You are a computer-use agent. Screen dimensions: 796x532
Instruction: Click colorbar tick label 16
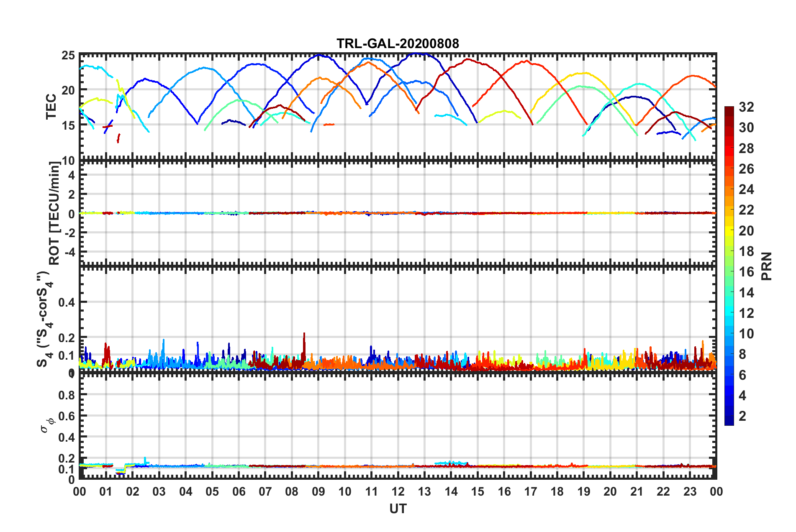coord(746,272)
